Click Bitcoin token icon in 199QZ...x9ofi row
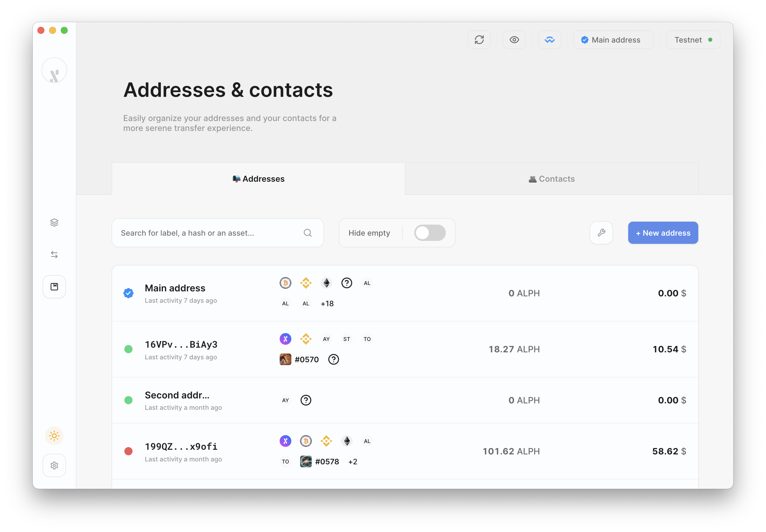This screenshot has height=532, width=766. click(306, 441)
